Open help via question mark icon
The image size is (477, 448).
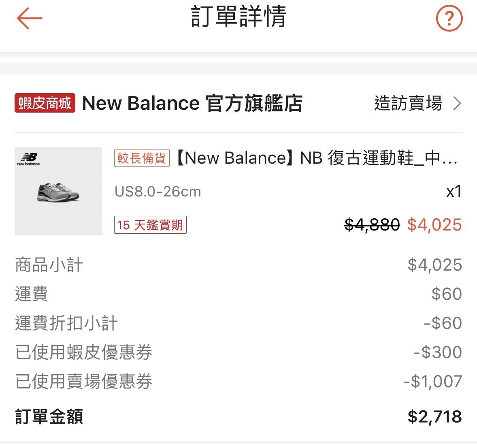449,18
